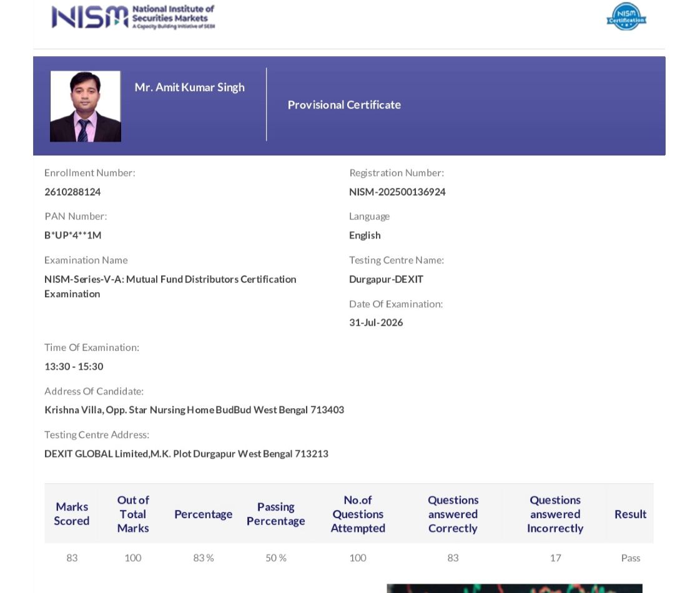Click the Krishna Villa candidate address
The width and height of the screenshot is (700, 593).
[x=194, y=410]
